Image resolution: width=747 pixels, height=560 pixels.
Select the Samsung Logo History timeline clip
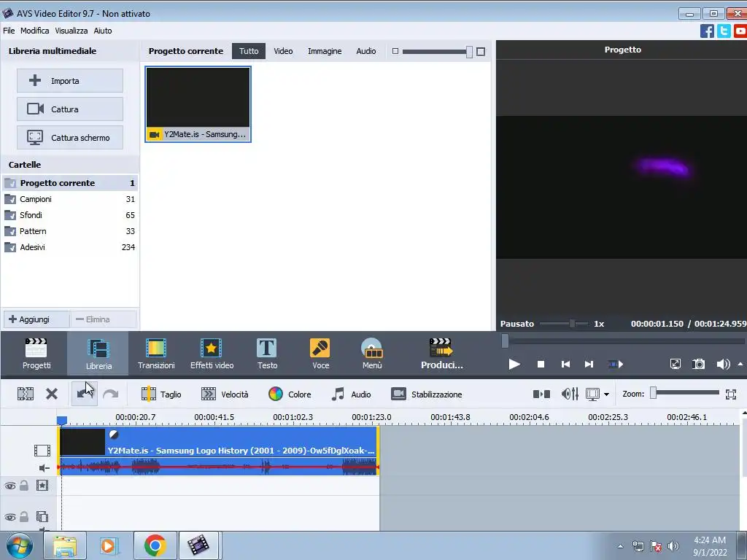(x=218, y=451)
